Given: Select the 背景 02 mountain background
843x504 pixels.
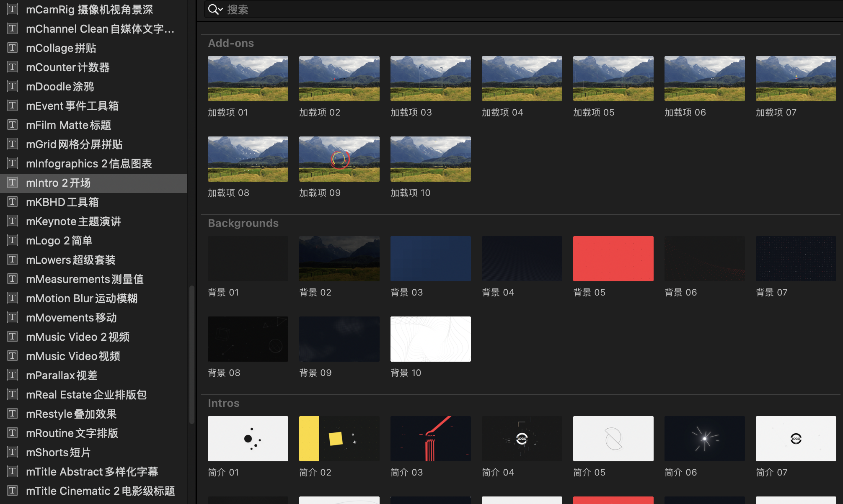Looking at the screenshot, I should [x=339, y=259].
